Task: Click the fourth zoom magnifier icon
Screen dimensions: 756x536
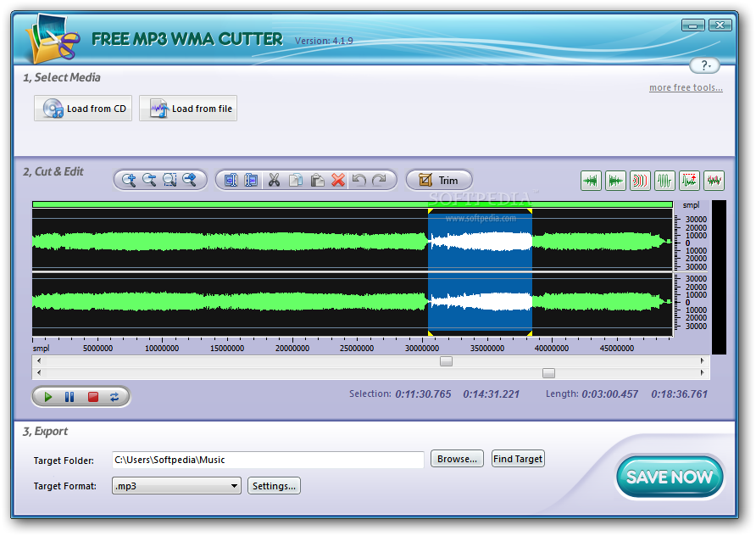Action: point(190,180)
